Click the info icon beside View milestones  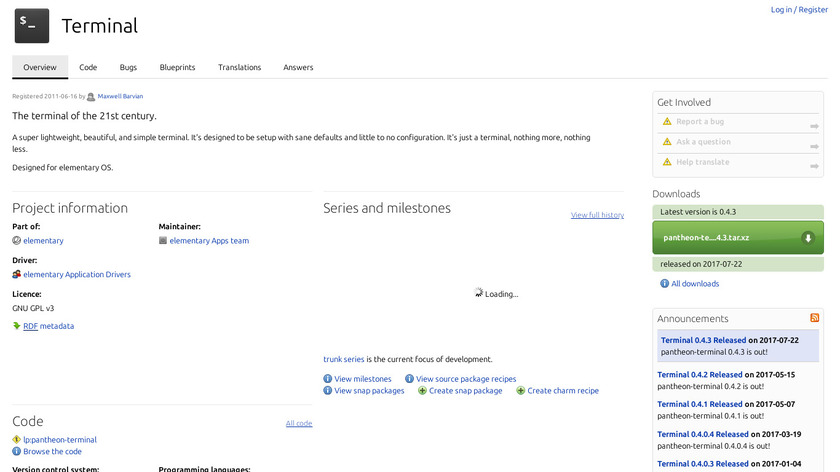point(328,379)
